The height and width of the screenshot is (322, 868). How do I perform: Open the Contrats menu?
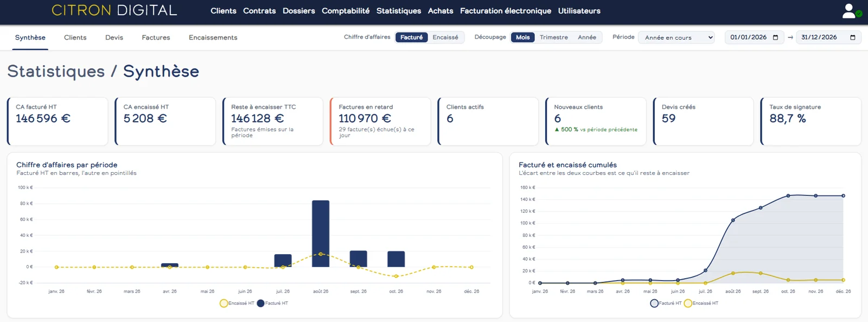click(259, 11)
